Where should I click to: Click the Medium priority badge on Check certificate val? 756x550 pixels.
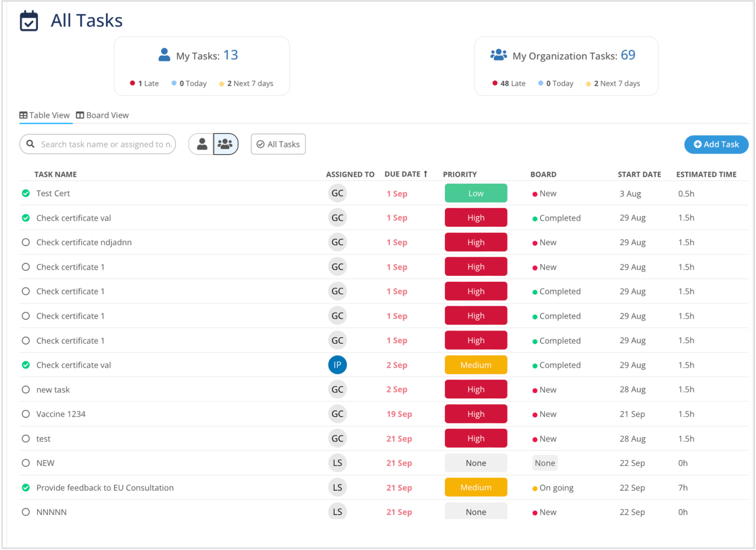pos(475,365)
